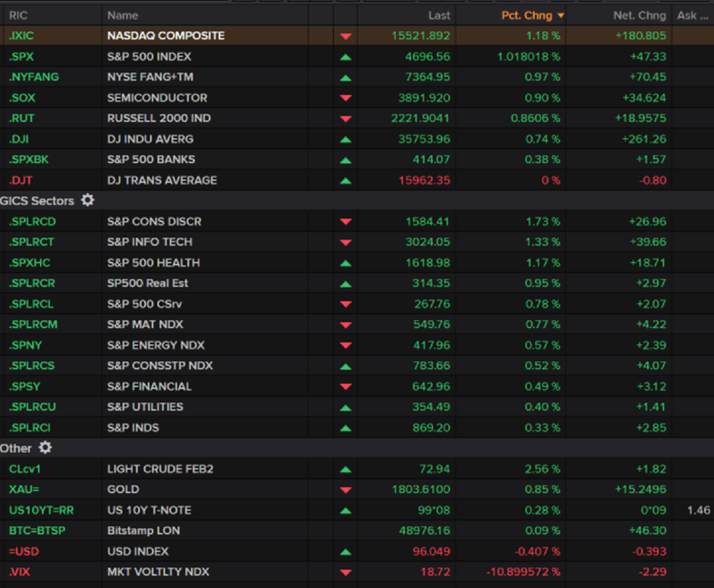The image size is (714, 588).
Task: Click the gear icon beside Other
Action: tap(45, 448)
